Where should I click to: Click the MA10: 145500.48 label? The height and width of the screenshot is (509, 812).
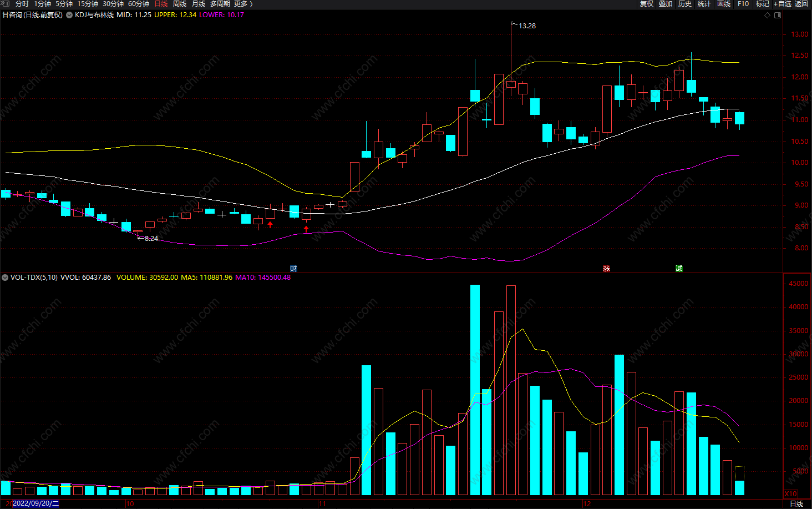pyautogui.click(x=263, y=278)
